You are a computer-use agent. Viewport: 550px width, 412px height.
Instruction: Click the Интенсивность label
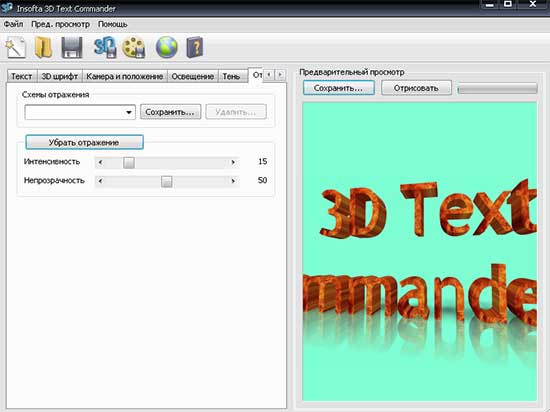click(52, 162)
